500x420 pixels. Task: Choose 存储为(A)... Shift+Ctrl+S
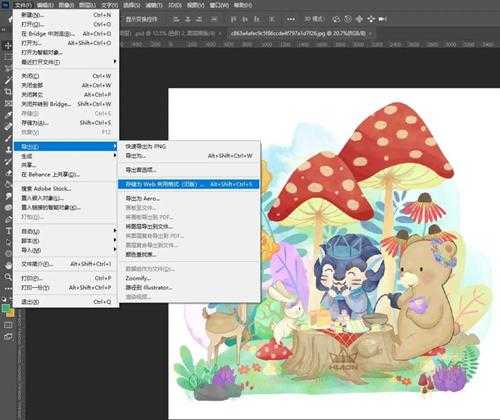[66, 123]
